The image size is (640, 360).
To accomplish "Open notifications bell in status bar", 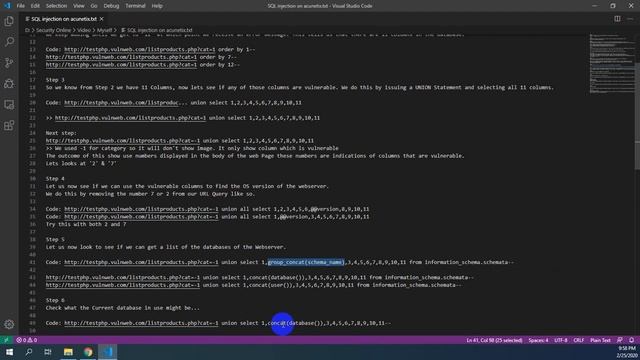I will 631,340.
